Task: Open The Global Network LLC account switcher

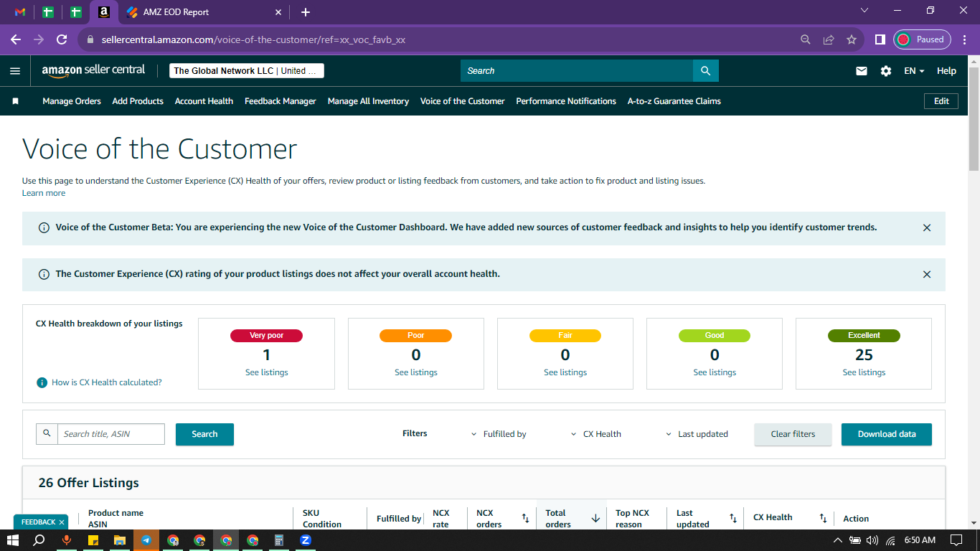Action: click(247, 71)
